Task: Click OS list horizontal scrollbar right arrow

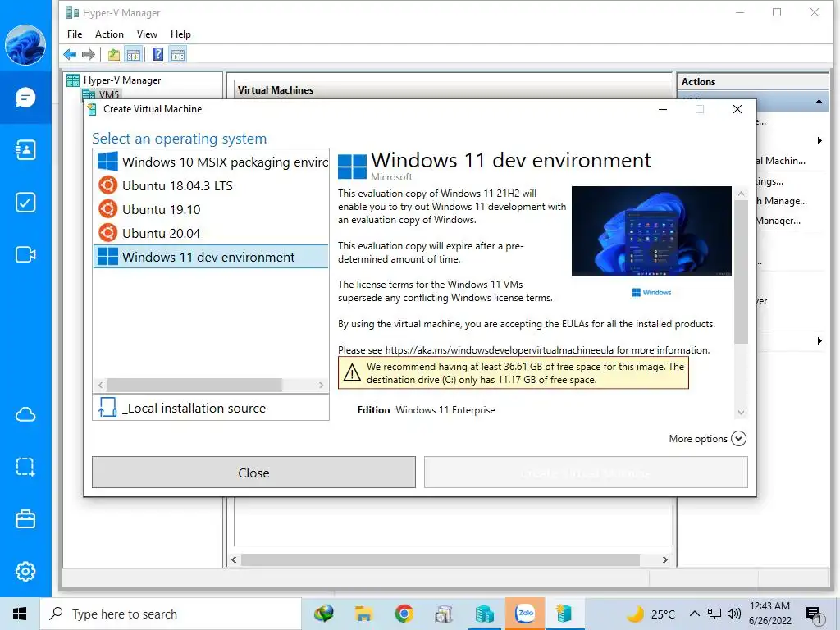Action: coord(321,385)
